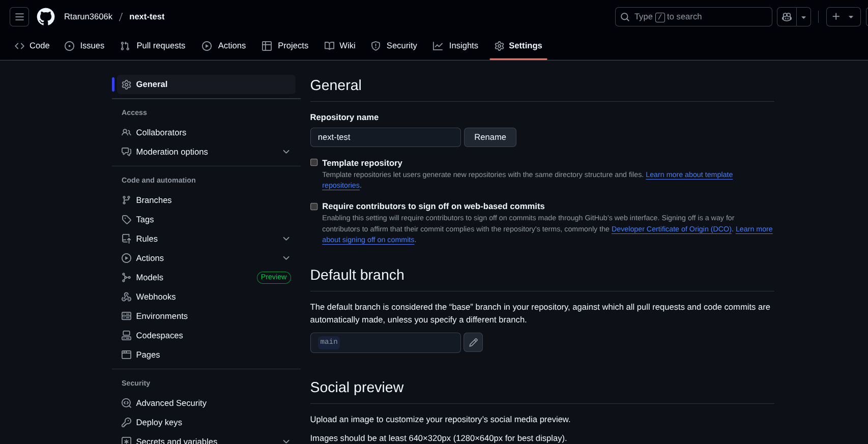Expand the sidebar Actions chevron
This screenshot has height=444, width=868.
[286, 258]
